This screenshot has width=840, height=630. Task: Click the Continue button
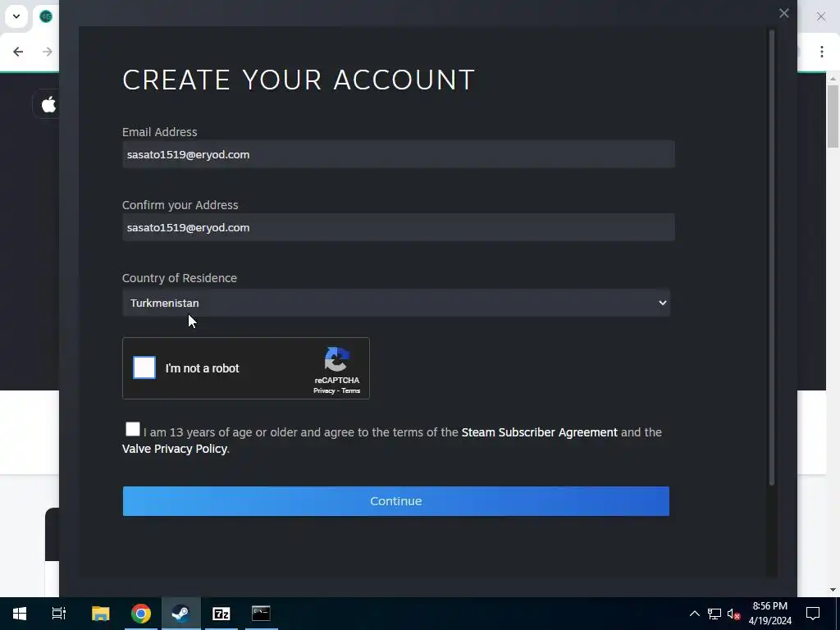pos(396,501)
